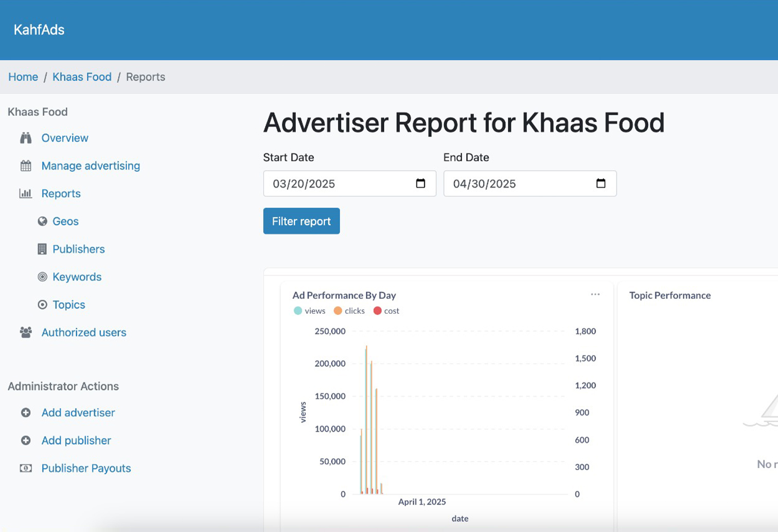Open Khaas Food in the breadcrumb
The image size is (778, 532).
82,77
